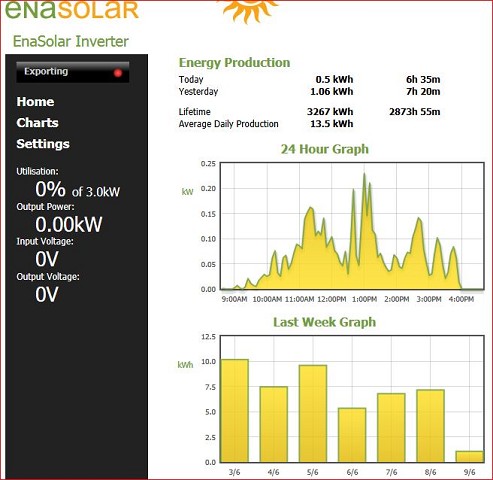Click the Exporting status bar
This screenshot has width=493, height=480.
73,72
